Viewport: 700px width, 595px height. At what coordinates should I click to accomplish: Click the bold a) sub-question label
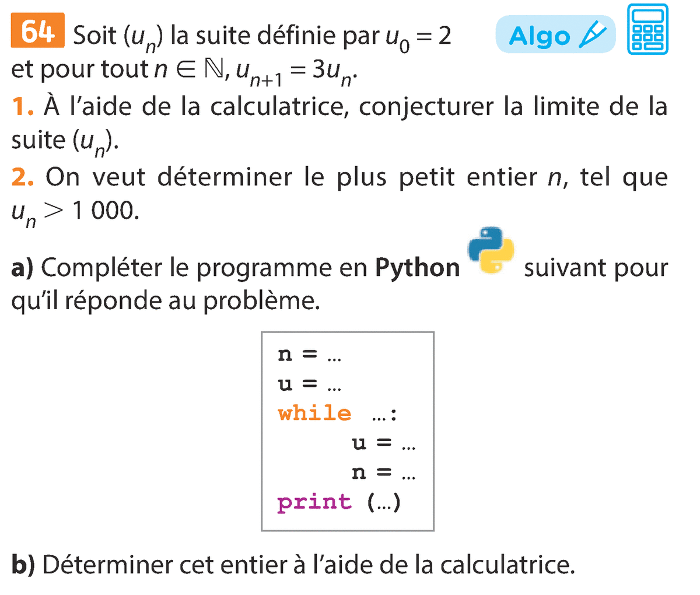(22, 268)
